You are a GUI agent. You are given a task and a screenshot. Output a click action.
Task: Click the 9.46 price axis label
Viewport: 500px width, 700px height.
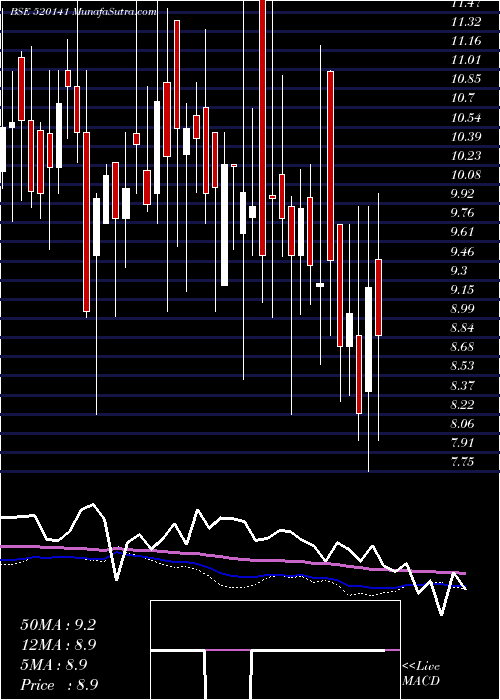click(463, 252)
